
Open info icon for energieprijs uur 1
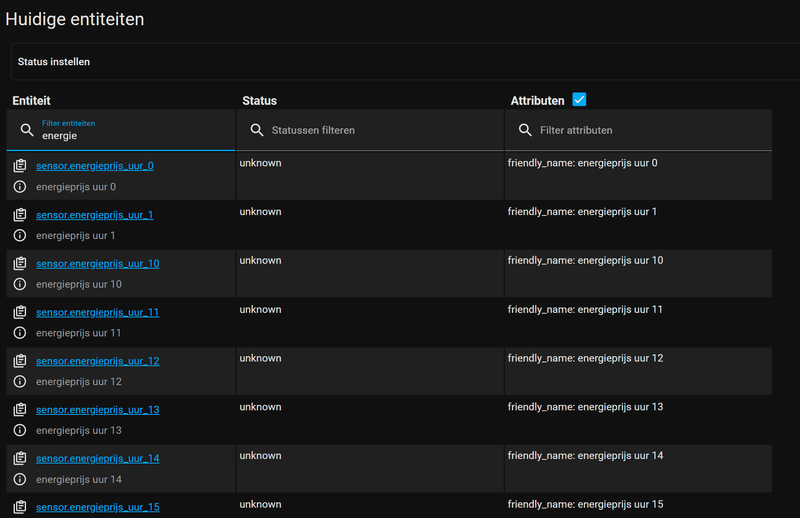click(x=20, y=236)
